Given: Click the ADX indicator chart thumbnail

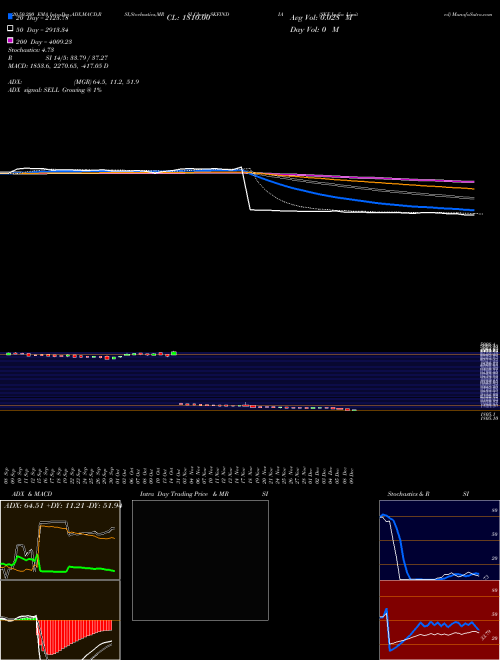Looking at the screenshot, I should (60, 540).
